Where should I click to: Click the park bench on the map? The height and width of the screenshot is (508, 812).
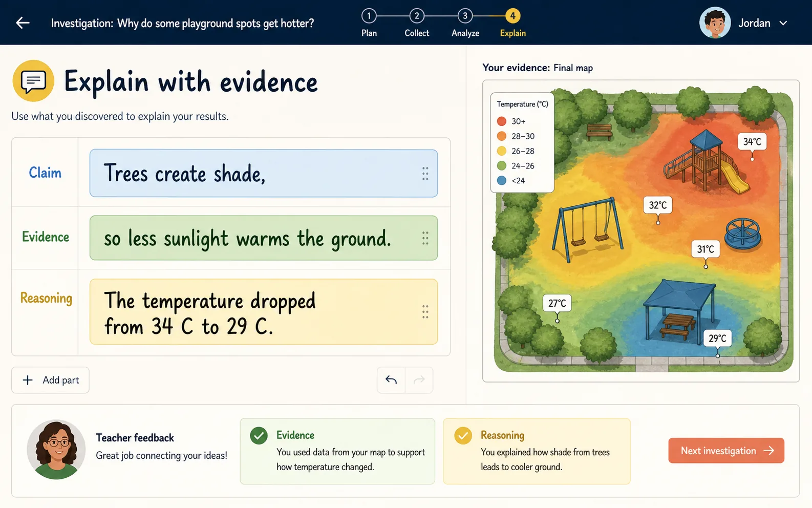pos(600,132)
